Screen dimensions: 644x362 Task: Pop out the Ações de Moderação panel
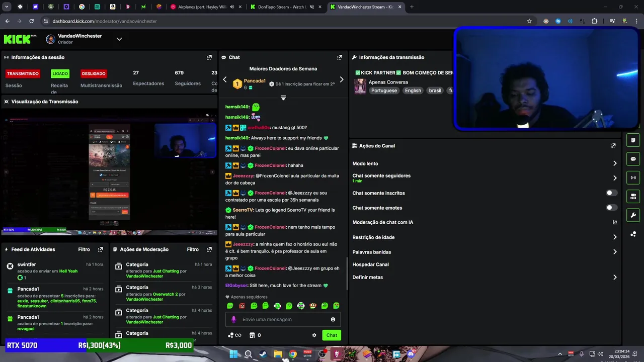pos(209,249)
